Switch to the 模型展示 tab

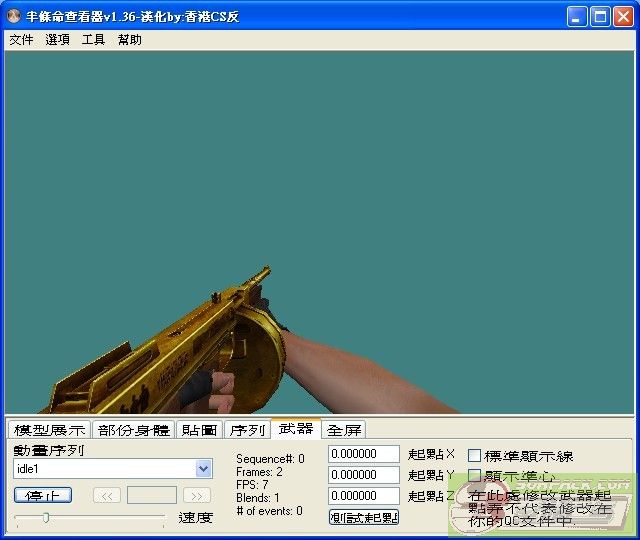pyautogui.click(x=49, y=430)
